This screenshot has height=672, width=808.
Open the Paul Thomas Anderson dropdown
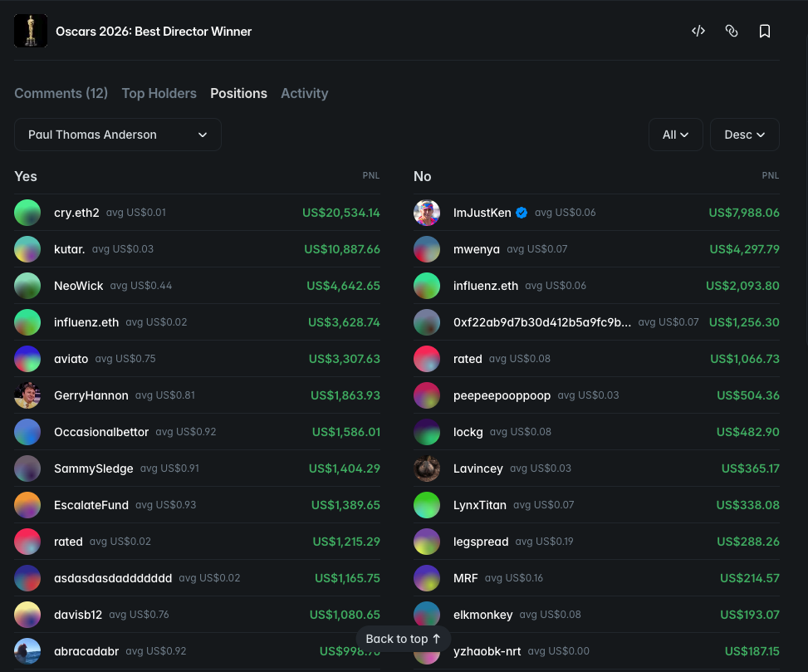[x=117, y=135]
